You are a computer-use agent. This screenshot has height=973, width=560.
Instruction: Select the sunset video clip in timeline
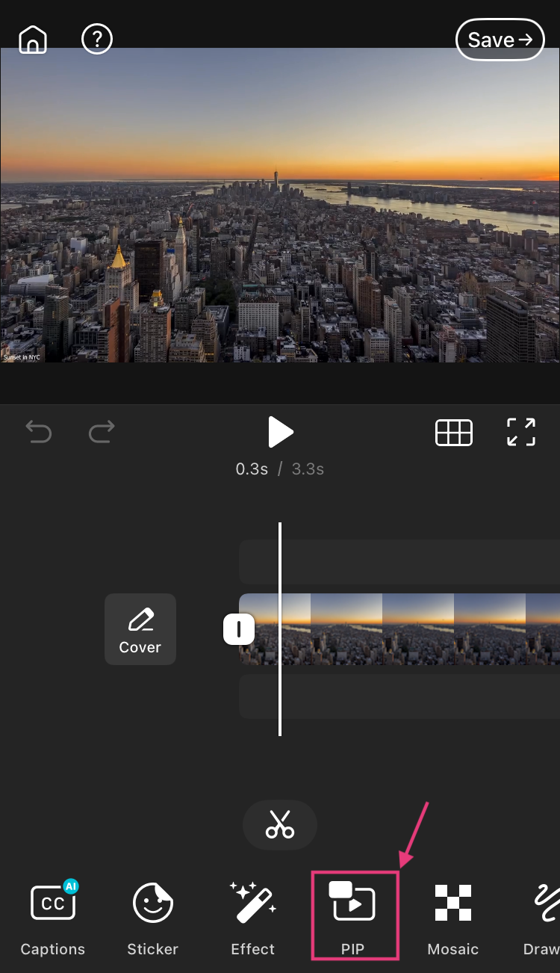pyautogui.click(x=418, y=629)
